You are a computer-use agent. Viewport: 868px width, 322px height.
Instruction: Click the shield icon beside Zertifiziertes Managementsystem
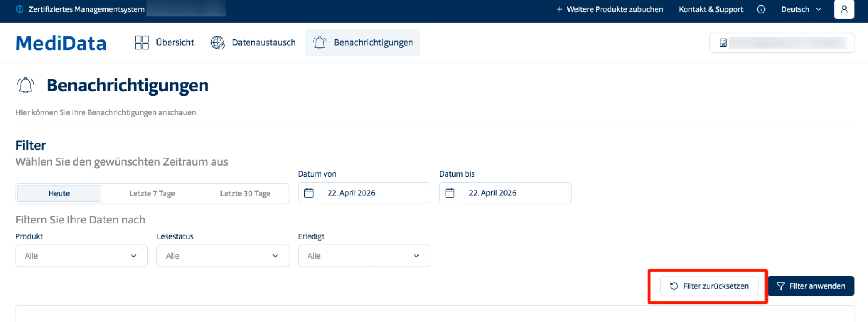20,9
